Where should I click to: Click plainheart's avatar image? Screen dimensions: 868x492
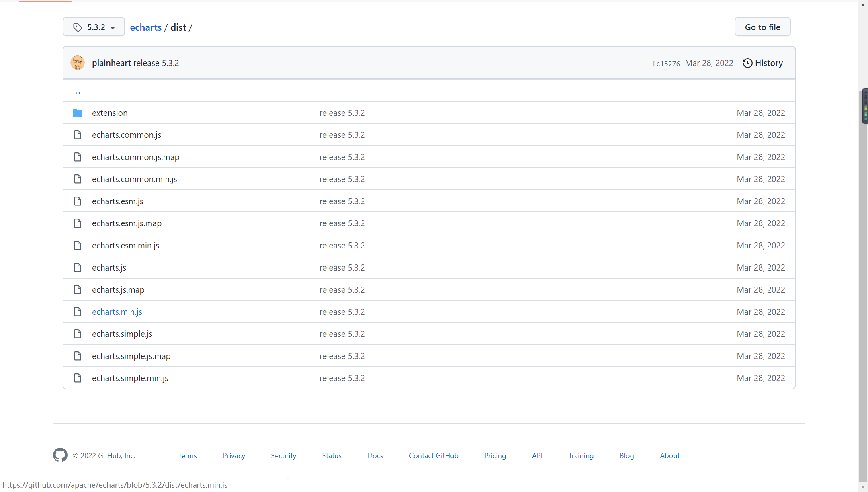point(78,63)
